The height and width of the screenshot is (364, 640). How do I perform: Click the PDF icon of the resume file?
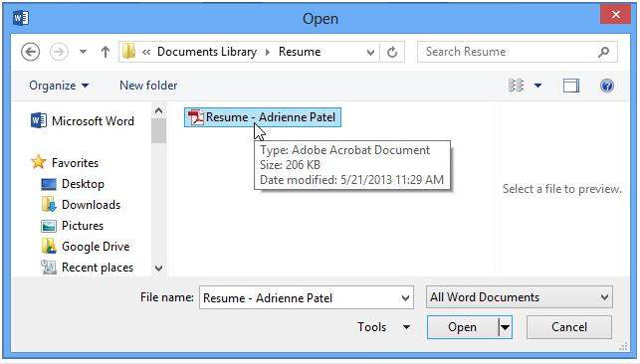[x=196, y=117]
